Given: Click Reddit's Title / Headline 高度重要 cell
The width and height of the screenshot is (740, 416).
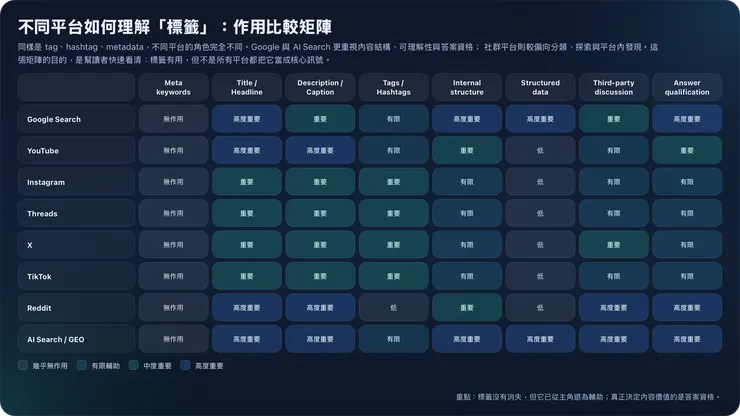Looking at the screenshot, I should click(247, 308).
